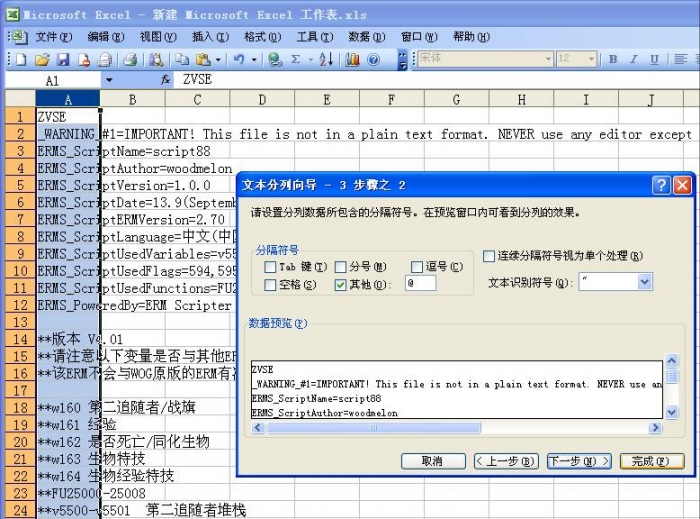Enable the 分号 (semicolon) delimiter checkbox
The image size is (700, 519).
click(340, 267)
